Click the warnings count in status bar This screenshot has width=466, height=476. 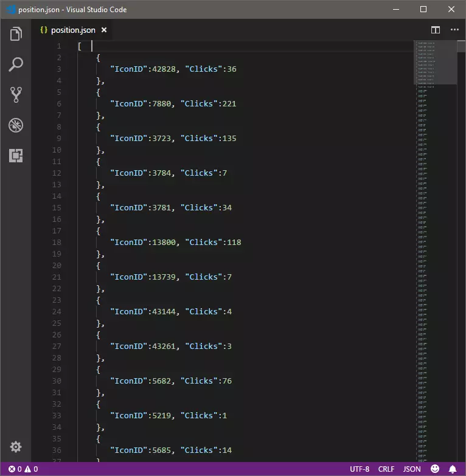31,469
